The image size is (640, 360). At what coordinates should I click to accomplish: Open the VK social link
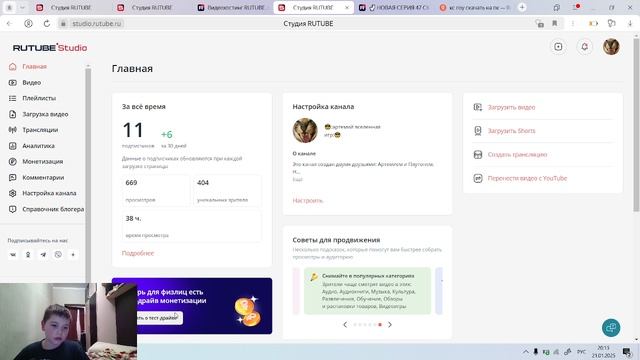pyautogui.click(x=13, y=255)
